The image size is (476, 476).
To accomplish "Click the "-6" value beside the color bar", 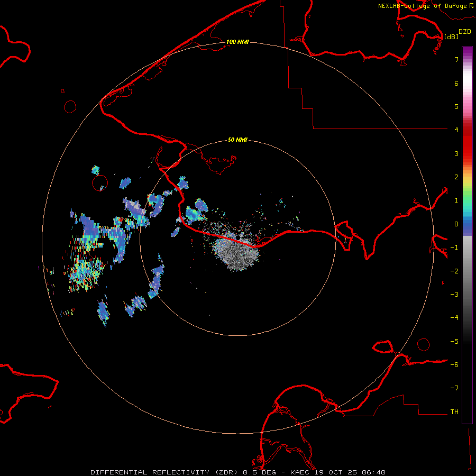I will [x=454, y=365].
